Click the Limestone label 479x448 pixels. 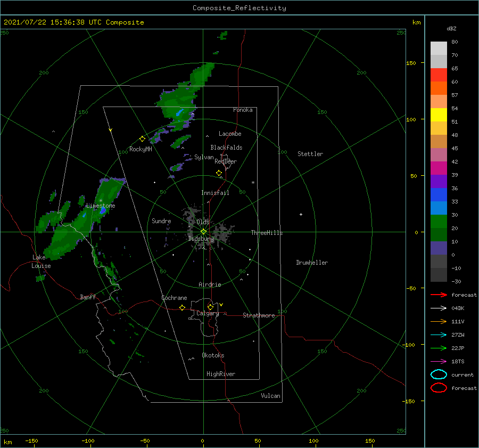tap(101, 206)
